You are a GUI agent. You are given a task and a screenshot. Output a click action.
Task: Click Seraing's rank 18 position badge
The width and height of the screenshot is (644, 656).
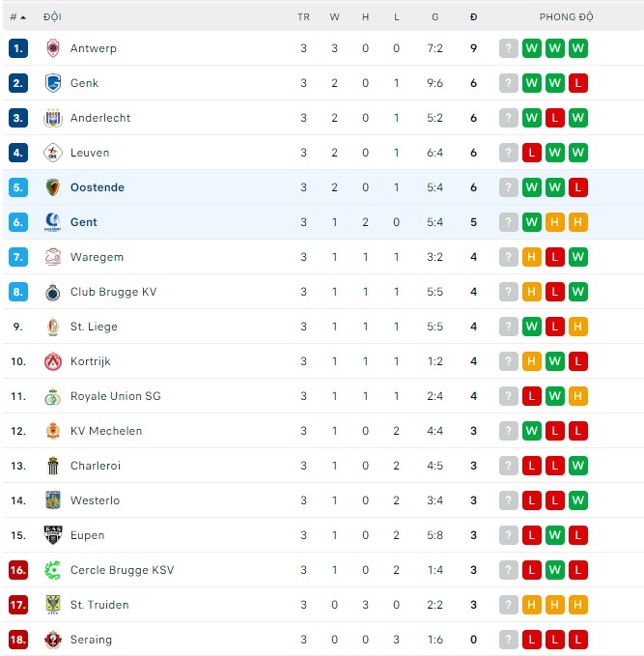[18, 640]
